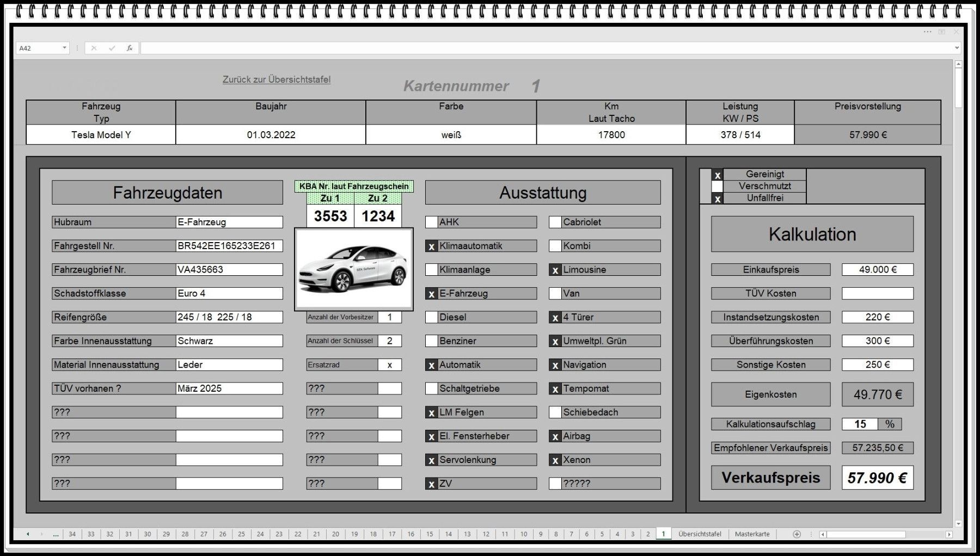Uncheck the Unfallfrei mark
Viewport: 980px width, 556px height.
(716, 198)
